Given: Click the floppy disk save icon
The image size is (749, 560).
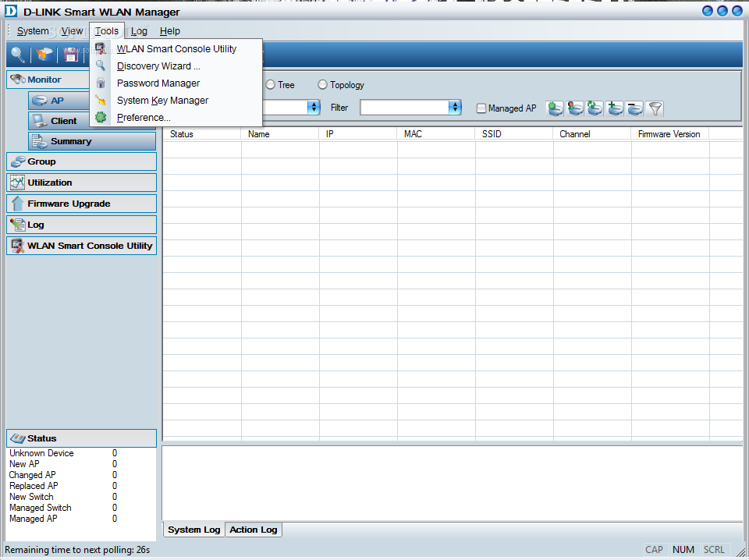Looking at the screenshot, I should click(71, 55).
